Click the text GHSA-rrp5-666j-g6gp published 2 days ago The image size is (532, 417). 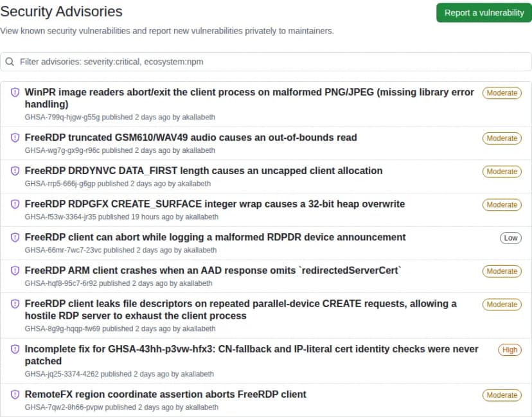point(95,184)
